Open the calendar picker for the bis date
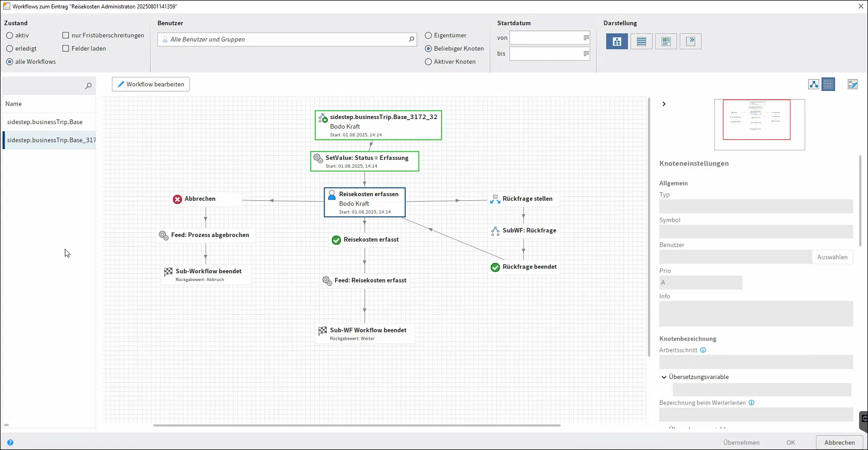Screen dimensions: 868x450 point(586,54)
